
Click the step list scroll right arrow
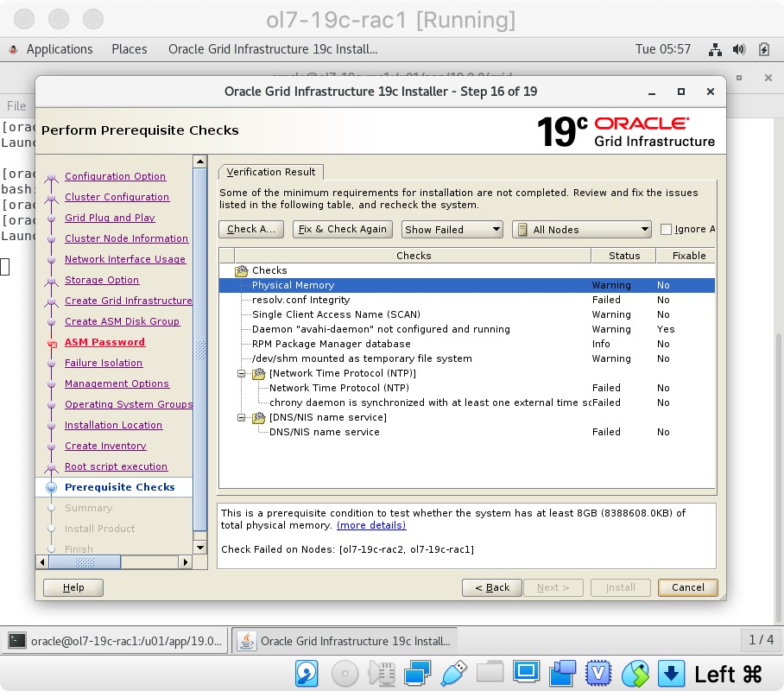(186, 562)
